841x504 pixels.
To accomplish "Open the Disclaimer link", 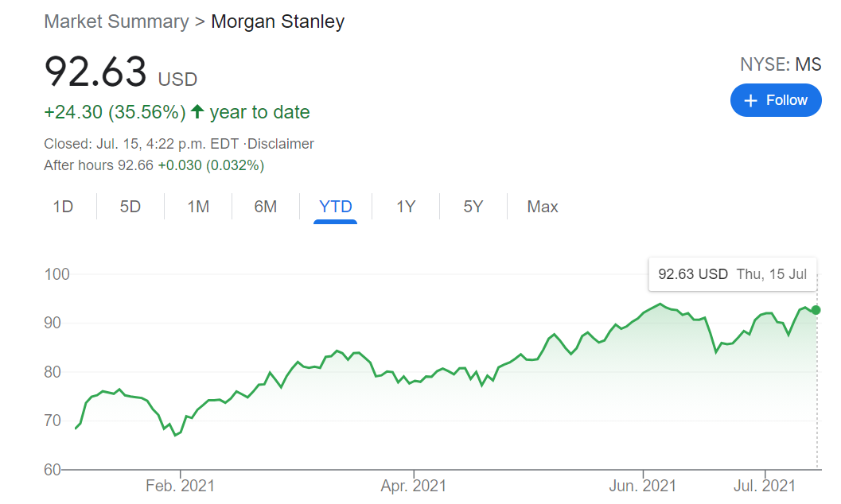I will [284, 144].
